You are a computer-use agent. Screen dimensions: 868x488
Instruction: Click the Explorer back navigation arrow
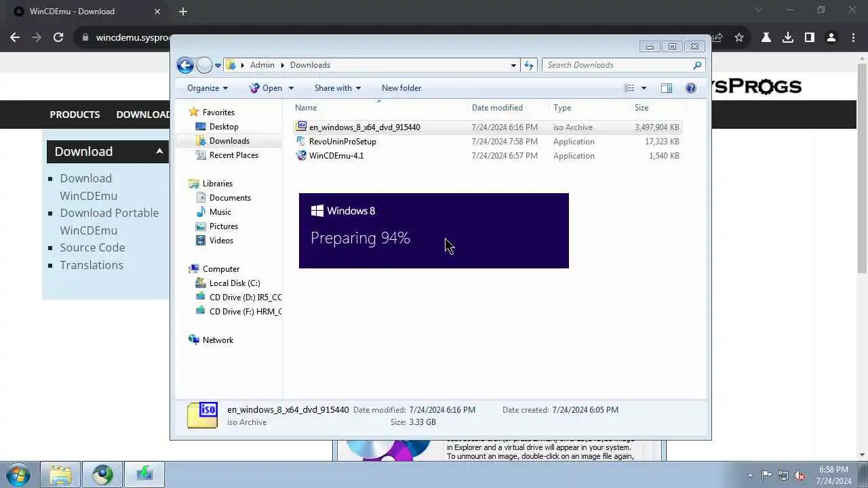pyautogui.click(x=185, y=65)
